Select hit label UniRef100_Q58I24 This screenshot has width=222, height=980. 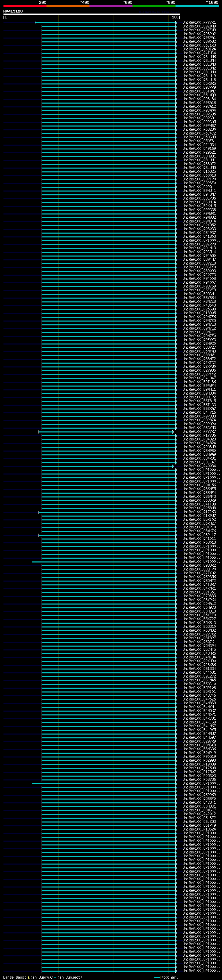click(x=199, y=49)
